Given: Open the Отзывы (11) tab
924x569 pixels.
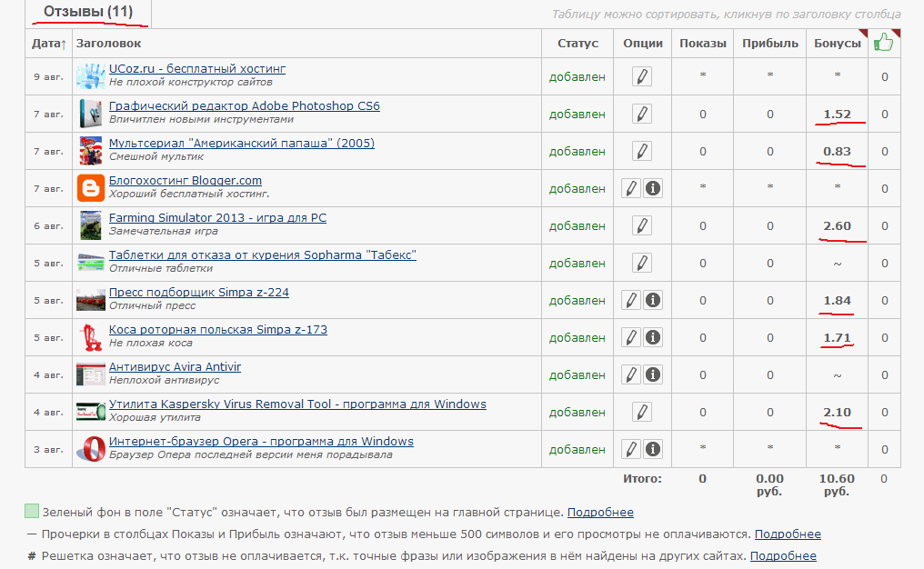Looking at the screenshot, I should pyautogui.click(x=88, y=12).
